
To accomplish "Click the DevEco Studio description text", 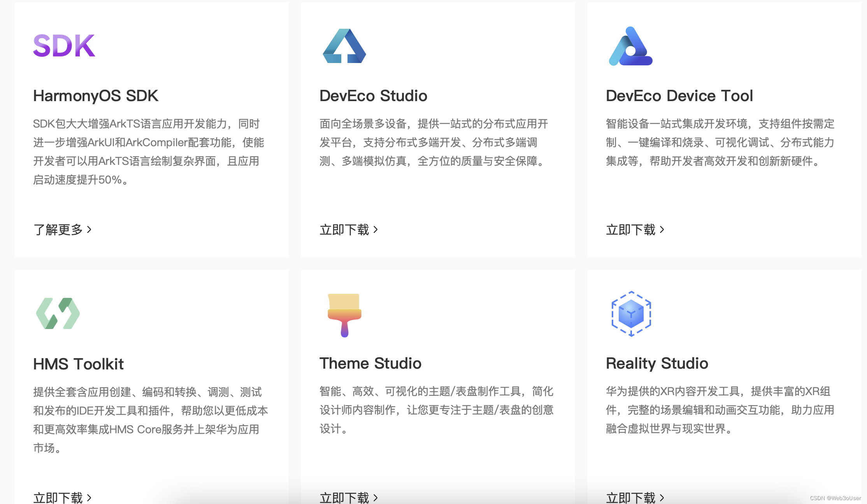I will click(x=433, y=142).
